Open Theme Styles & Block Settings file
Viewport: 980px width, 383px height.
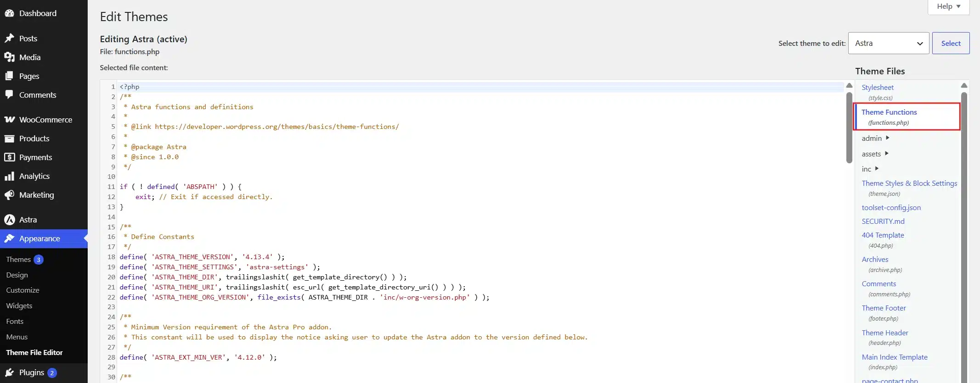[x=909, y=183]
